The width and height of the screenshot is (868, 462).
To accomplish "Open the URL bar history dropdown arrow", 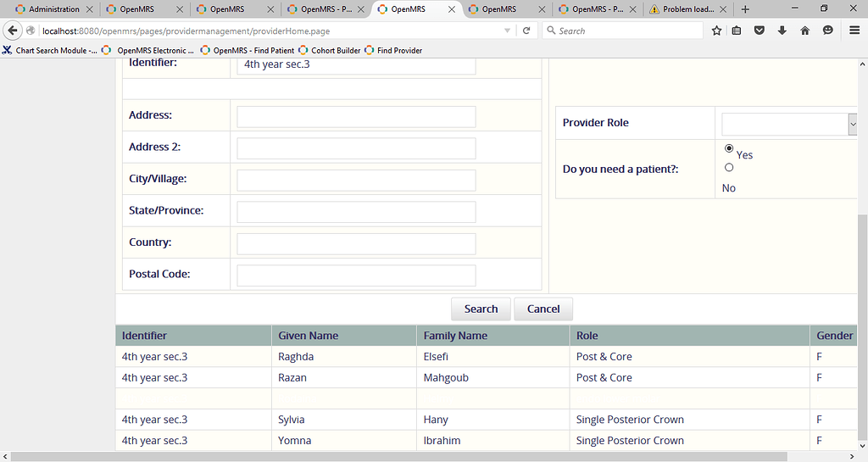I will pyautogui.click(x=507, y=31).
